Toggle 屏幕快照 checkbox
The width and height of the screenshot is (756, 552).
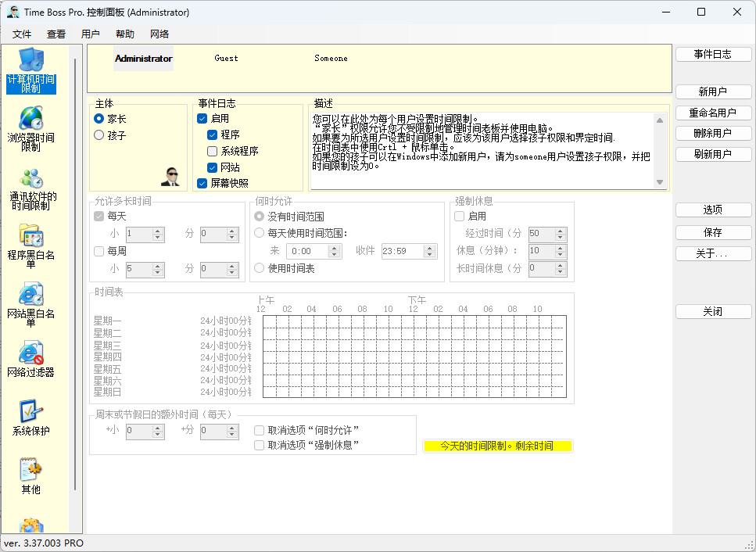(x=202, y=183)
